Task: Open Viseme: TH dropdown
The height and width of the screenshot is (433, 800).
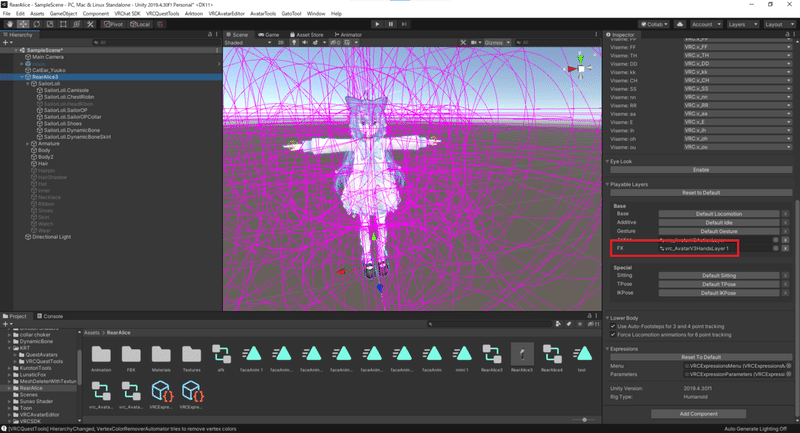Action: coord(738,56)
